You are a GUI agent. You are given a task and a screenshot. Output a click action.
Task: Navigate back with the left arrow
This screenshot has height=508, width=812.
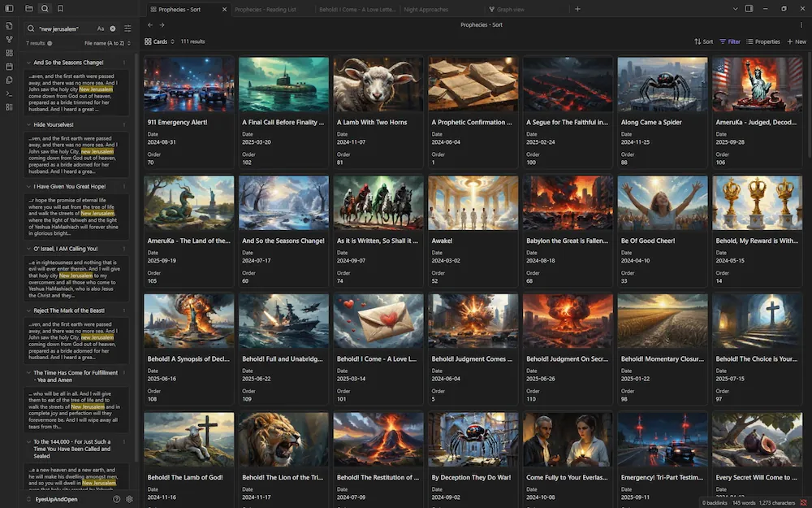[150, 25]
